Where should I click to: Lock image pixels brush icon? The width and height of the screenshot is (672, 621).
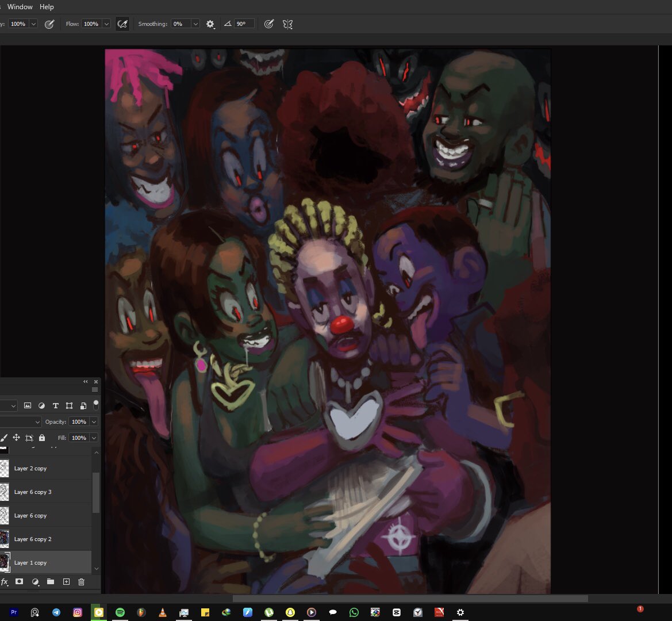[x=4, y=438]
